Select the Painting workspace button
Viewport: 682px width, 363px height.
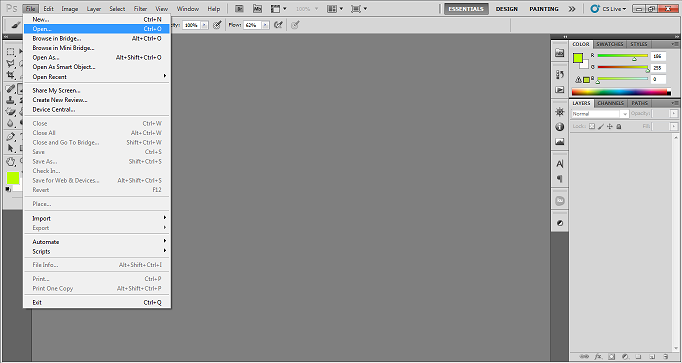544,9
